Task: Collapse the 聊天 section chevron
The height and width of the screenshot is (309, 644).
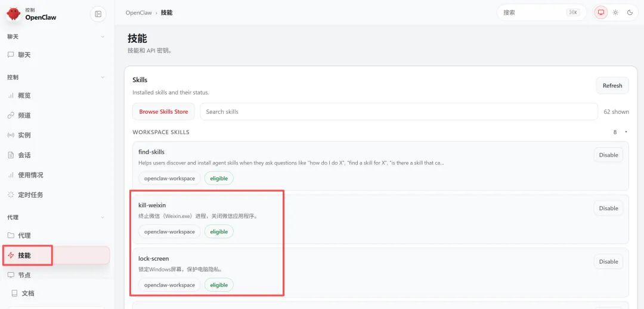Action: pyautogui.click(x=103, y=37)
